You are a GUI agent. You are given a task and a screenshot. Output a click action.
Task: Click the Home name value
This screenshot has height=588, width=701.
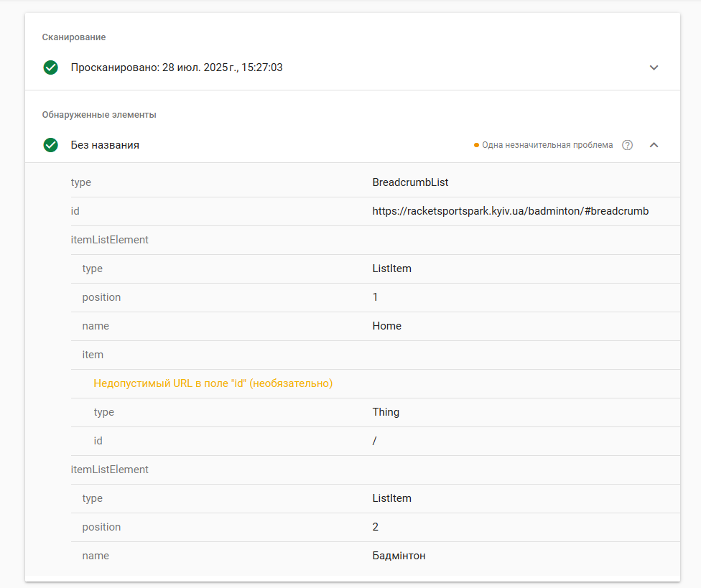pyautogui.click(x=386, y=326)
